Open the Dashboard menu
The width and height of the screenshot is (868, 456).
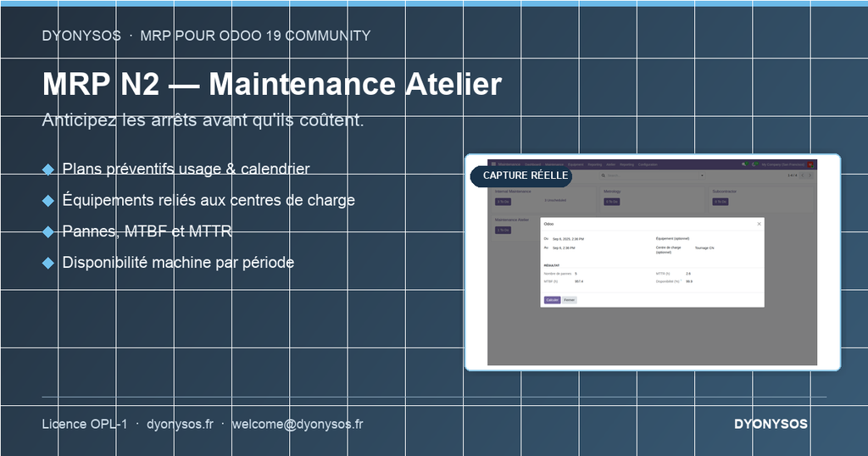click(x=532, y=164)
